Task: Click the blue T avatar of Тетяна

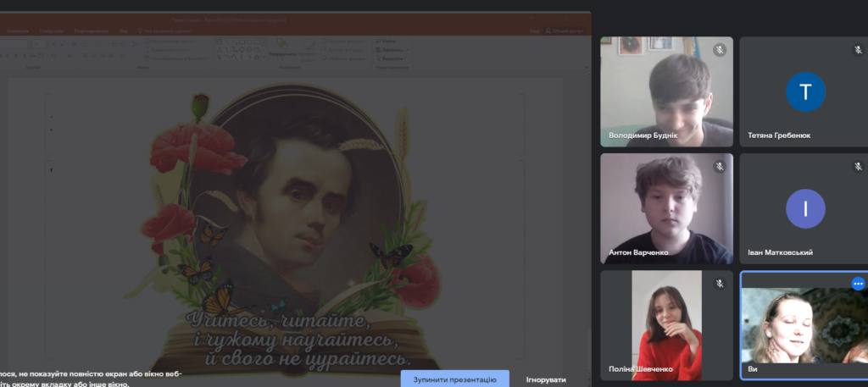Action: [805, 91]
